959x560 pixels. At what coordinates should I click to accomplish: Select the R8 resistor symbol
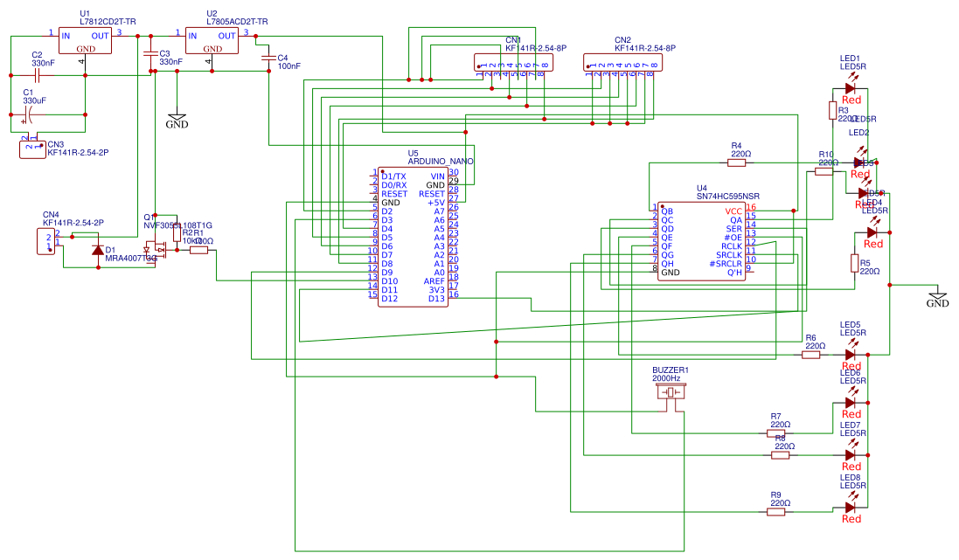click(x=781, y=455)
